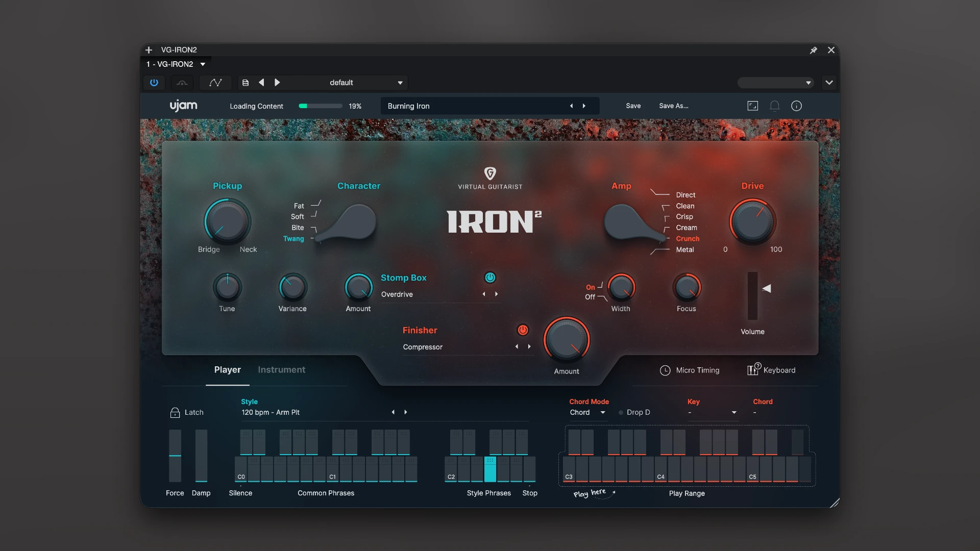Open the empty dropdown at top right
980x551 pixels.
pyautogui.click(x=776, y=83)
